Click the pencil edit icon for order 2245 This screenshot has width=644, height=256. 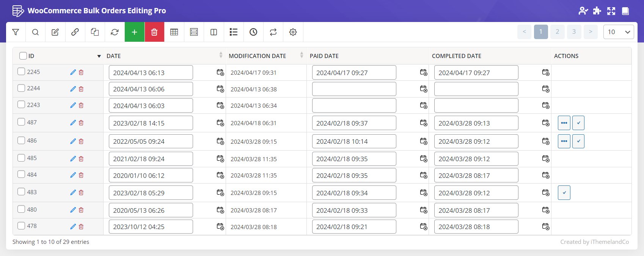pos(73,72)
